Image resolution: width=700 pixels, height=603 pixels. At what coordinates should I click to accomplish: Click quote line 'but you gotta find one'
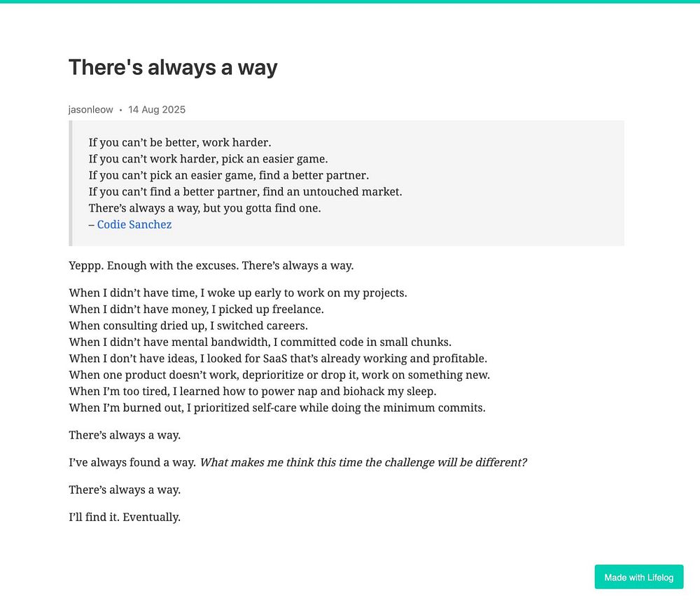coord(204,208)
